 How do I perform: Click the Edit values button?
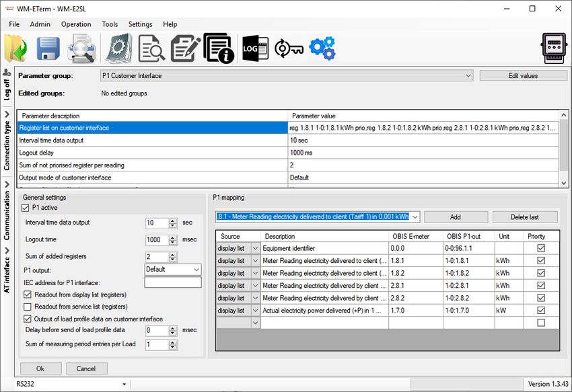pyautogui.click(x=523, y=76)
